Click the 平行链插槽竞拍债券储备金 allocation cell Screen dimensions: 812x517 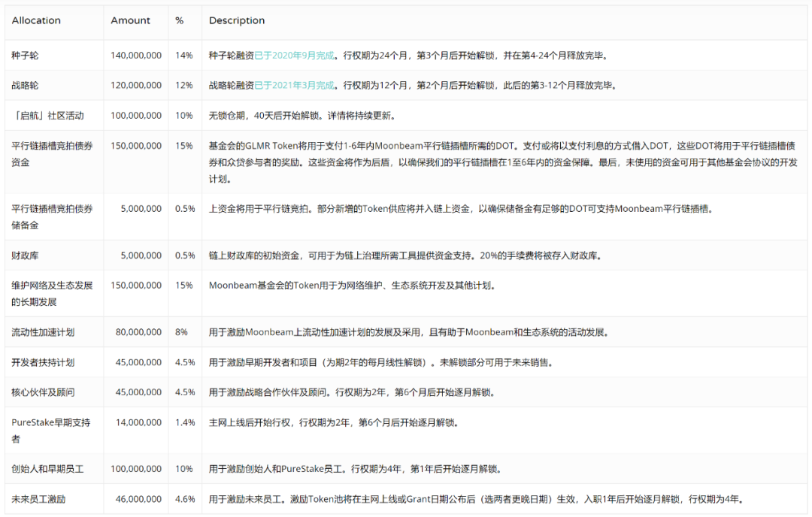point(53,217)
